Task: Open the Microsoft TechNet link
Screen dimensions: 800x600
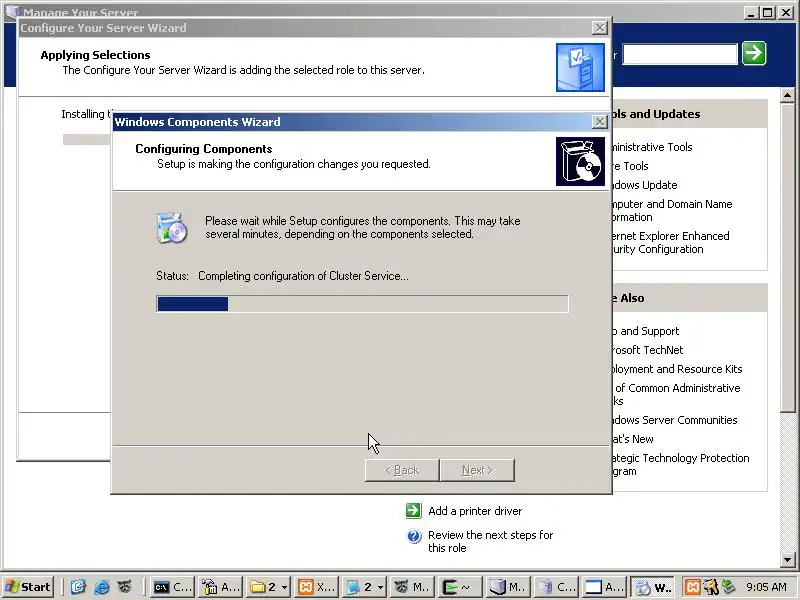Action: 648,350
